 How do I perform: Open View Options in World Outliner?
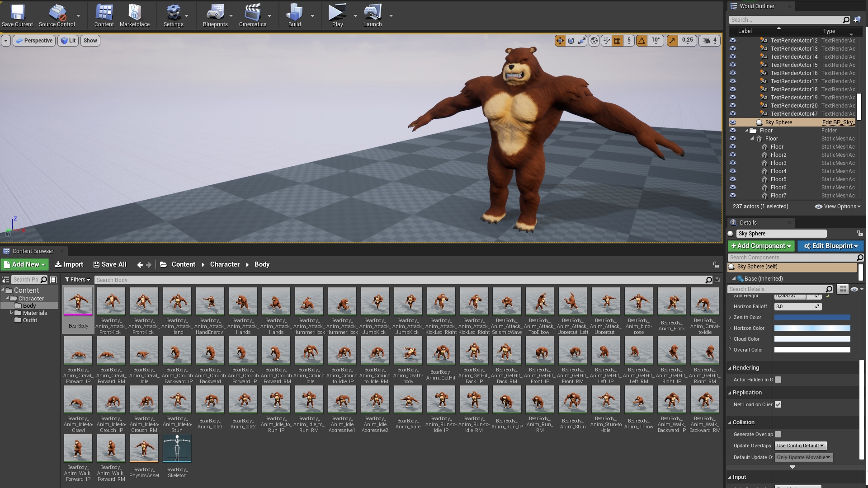click(838, 206)
